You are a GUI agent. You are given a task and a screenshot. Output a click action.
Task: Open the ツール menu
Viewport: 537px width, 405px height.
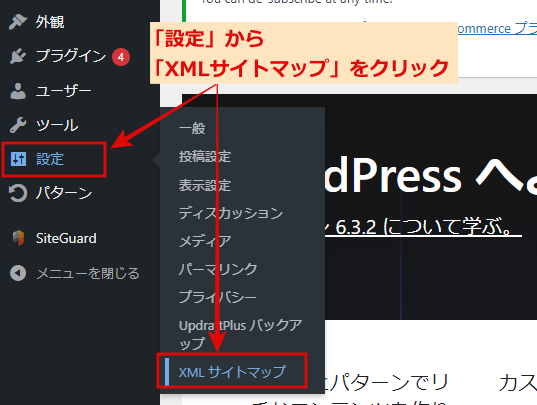coord(57,125)
